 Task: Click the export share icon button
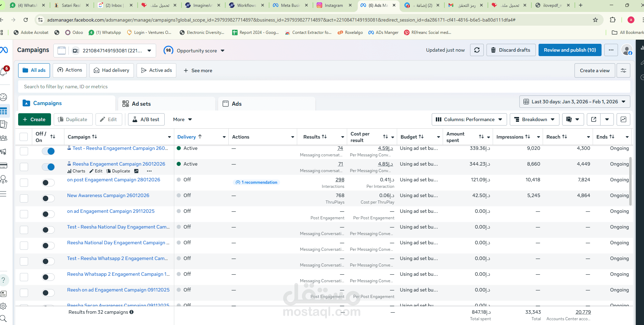pyautogui.click(x=594, y=119)
